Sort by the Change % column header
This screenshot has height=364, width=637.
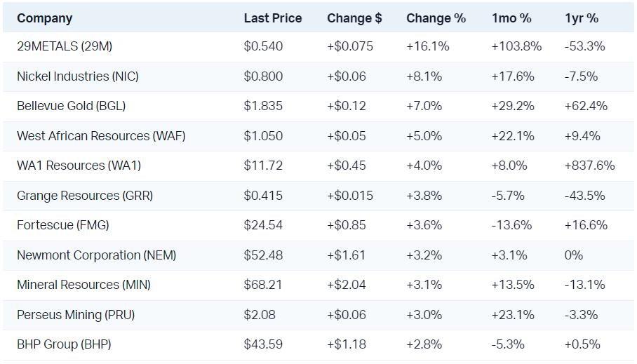pos(436,18)
